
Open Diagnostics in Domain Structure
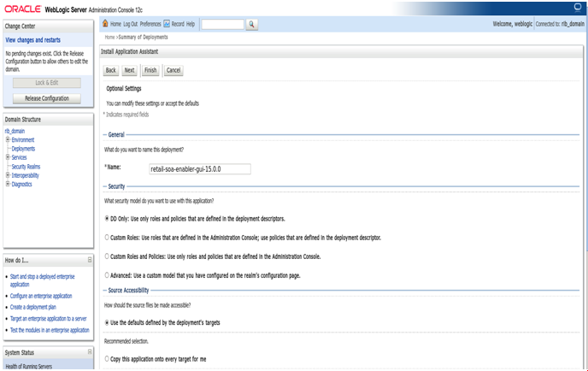(x=21, y=184)
